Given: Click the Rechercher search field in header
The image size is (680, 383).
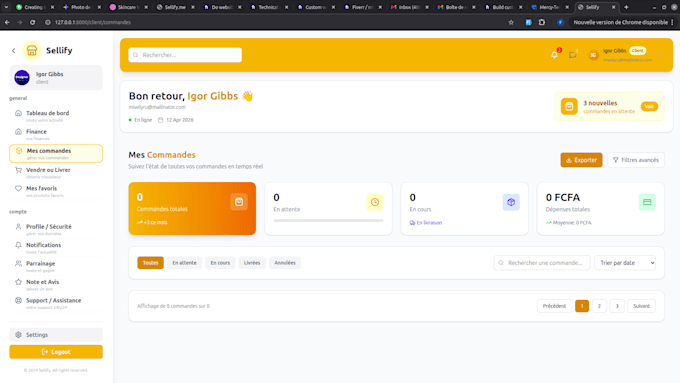Looking at the screenshot, I should point(185,55).
